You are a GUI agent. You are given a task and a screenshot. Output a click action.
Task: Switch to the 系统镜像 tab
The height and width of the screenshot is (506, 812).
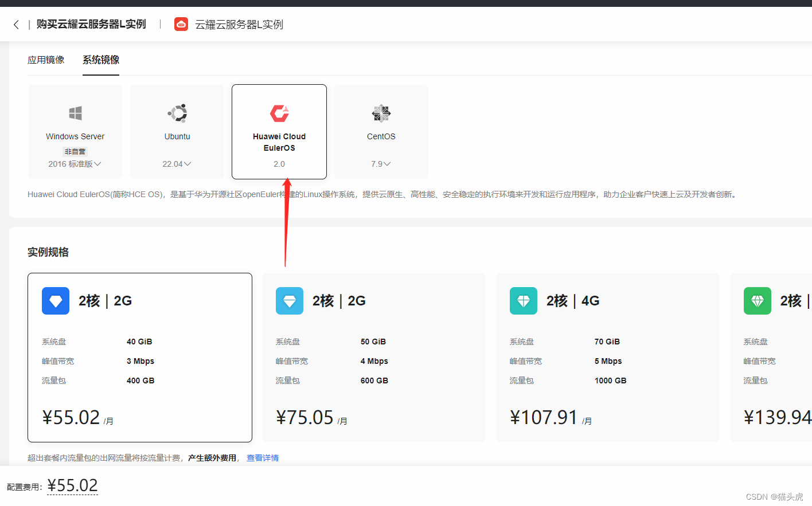coord(101,60)
